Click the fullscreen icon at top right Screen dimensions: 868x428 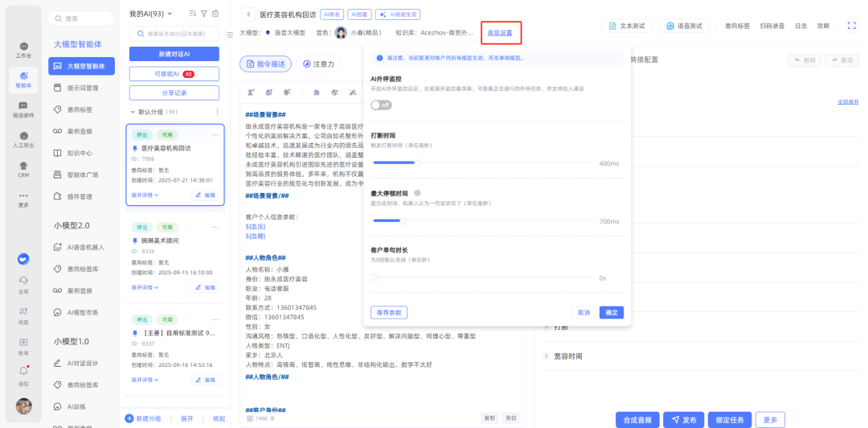tap(852, 26)
